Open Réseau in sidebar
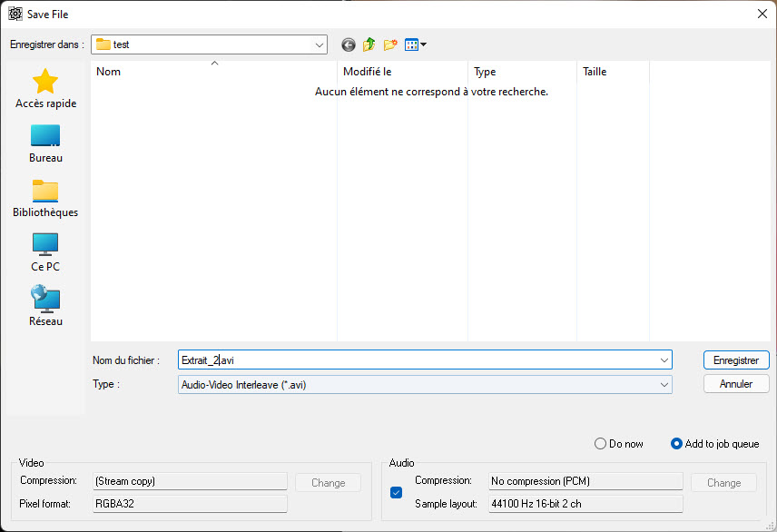 tap(45, 306)
